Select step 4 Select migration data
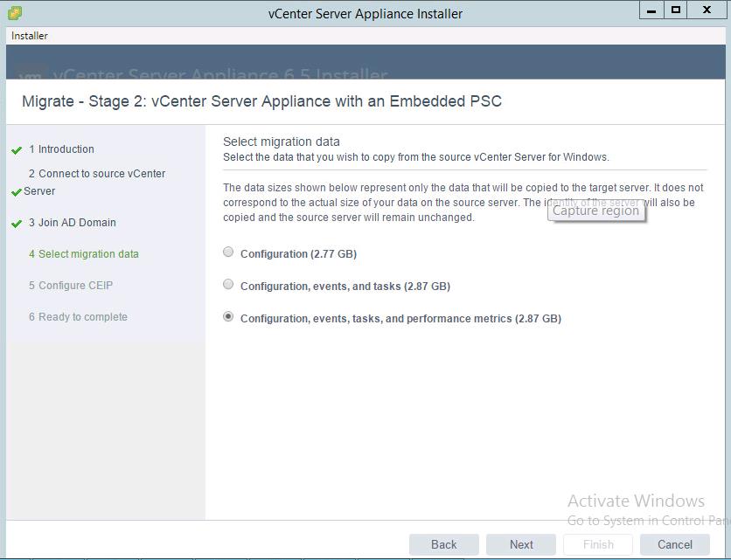The height and width of the screenshot is (560, 731). pyautogui.click(x=84, y=254)
